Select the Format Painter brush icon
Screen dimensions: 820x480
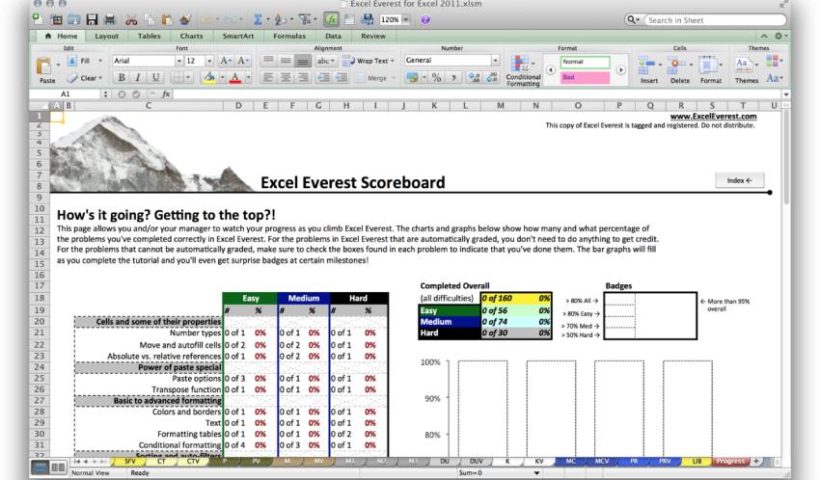point(185,20)
